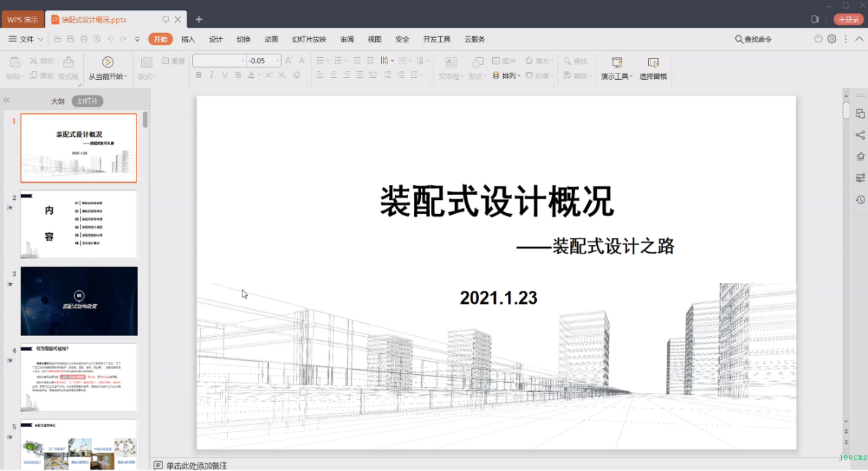Open the 插入 insert ribbon tab
868x471 pixels.
[188, 40]
